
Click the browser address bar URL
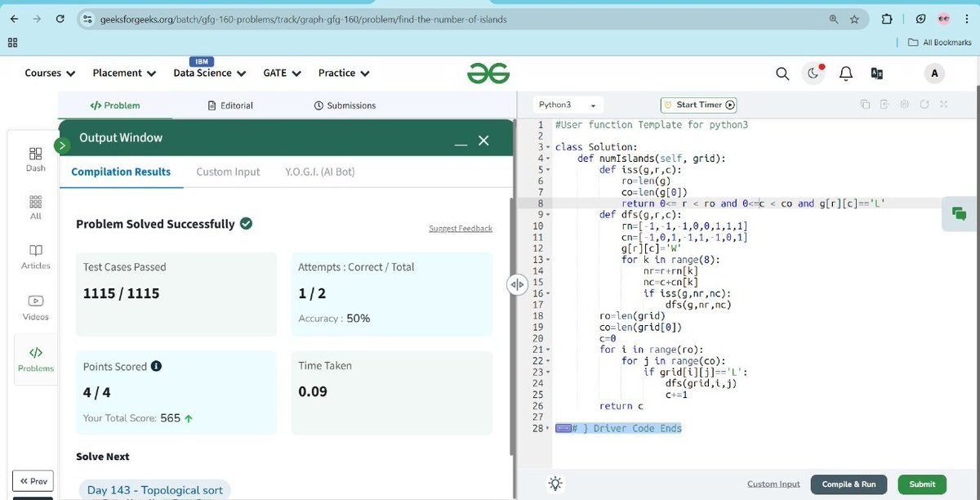(302, 19)
